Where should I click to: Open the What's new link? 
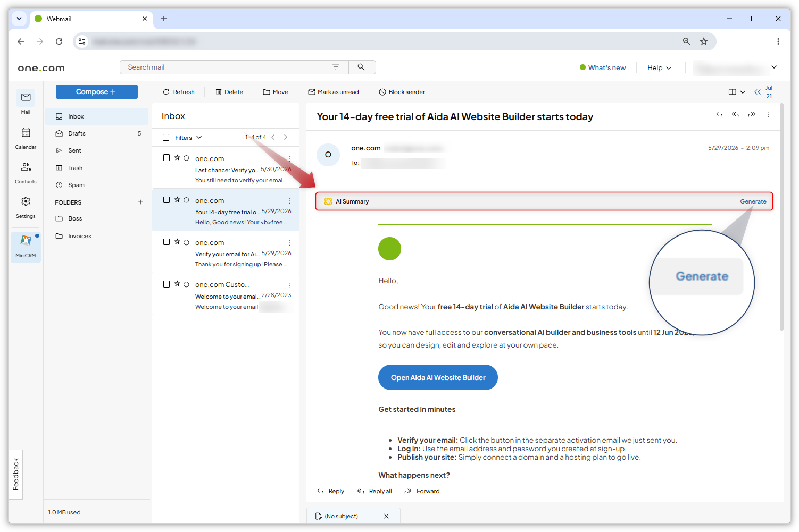click(603, 67)
